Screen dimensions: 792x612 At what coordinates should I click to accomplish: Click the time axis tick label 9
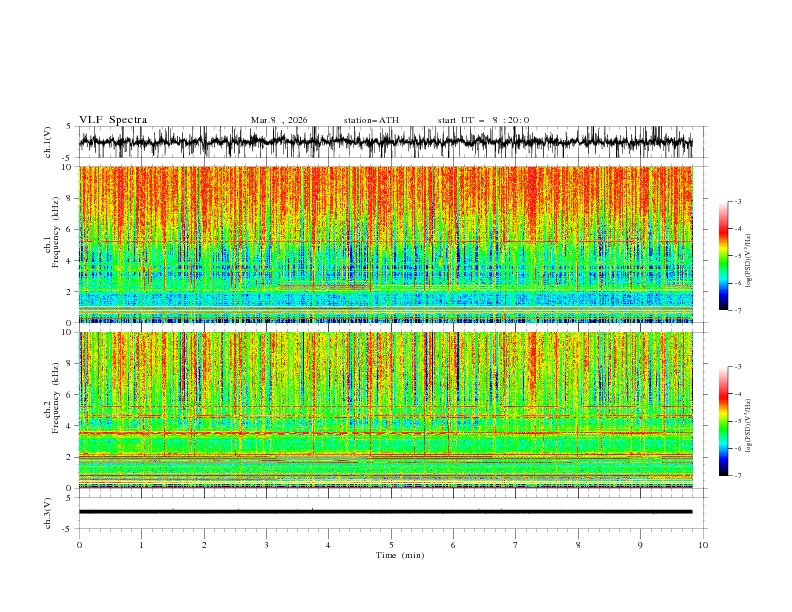[x=640, y=545]
